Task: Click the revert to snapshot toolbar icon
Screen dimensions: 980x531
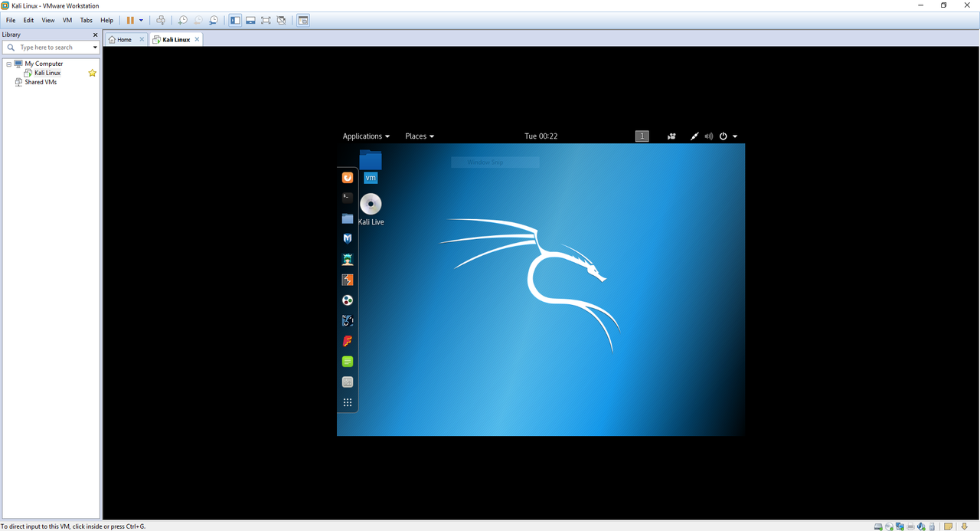Action: coord(198,20)
